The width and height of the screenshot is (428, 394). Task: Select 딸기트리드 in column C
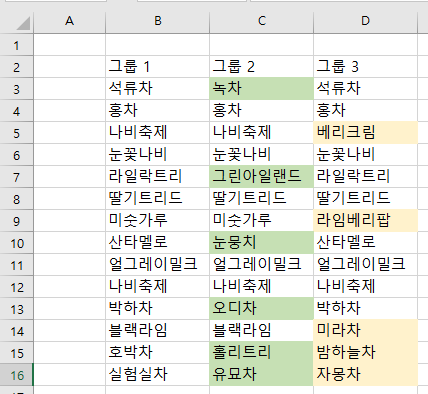click(x=262, y=199)
